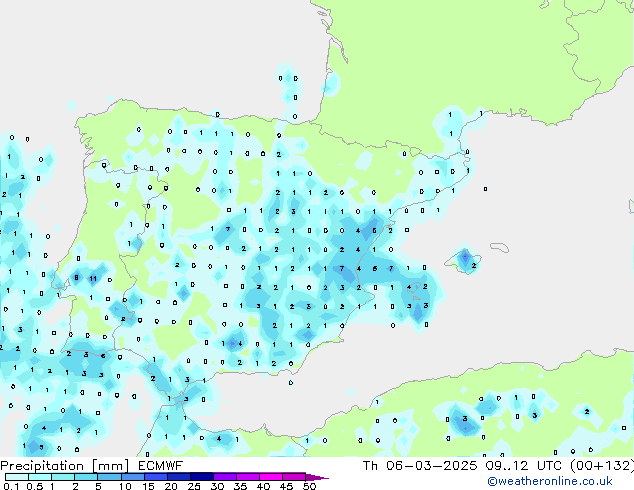Image resolution: width=634 pixels, height=490 pixels.
Task: Select the 10–15 mm legend swatch
Action: coord(132,477)
